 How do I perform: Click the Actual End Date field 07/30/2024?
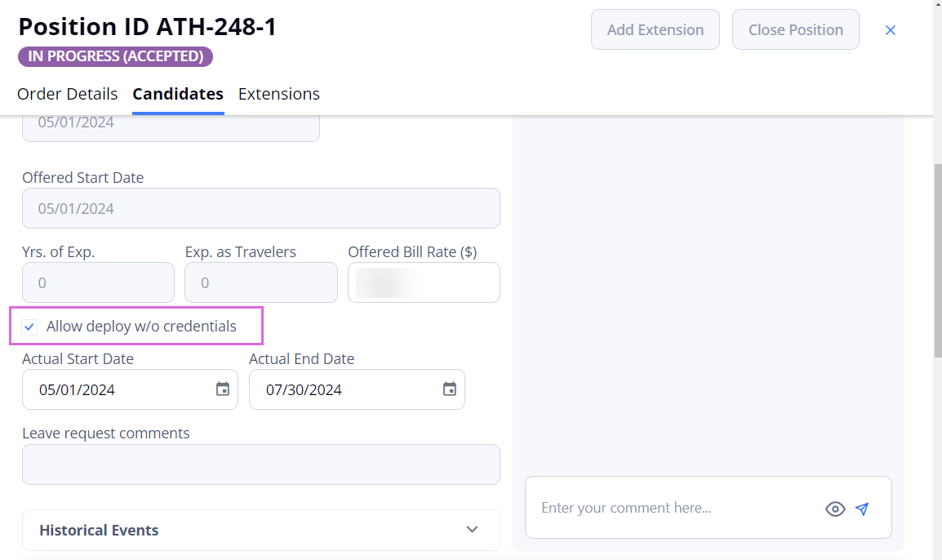click(x=357, y=389)
